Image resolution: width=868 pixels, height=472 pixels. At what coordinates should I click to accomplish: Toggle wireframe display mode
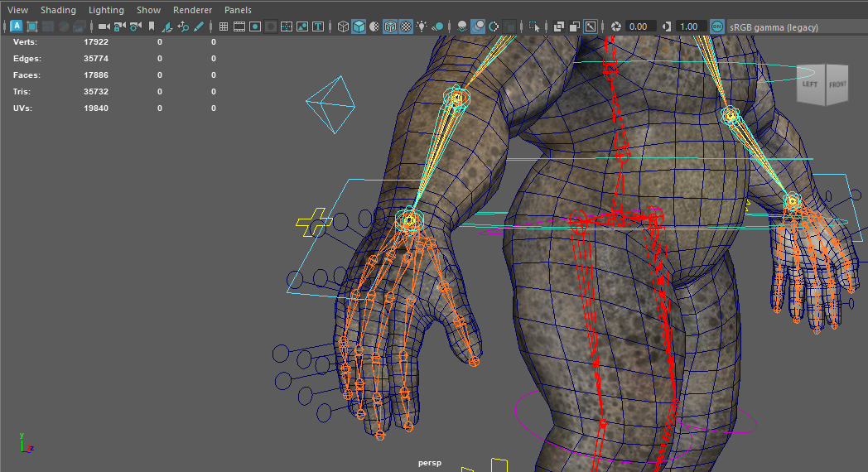[343, 26]
